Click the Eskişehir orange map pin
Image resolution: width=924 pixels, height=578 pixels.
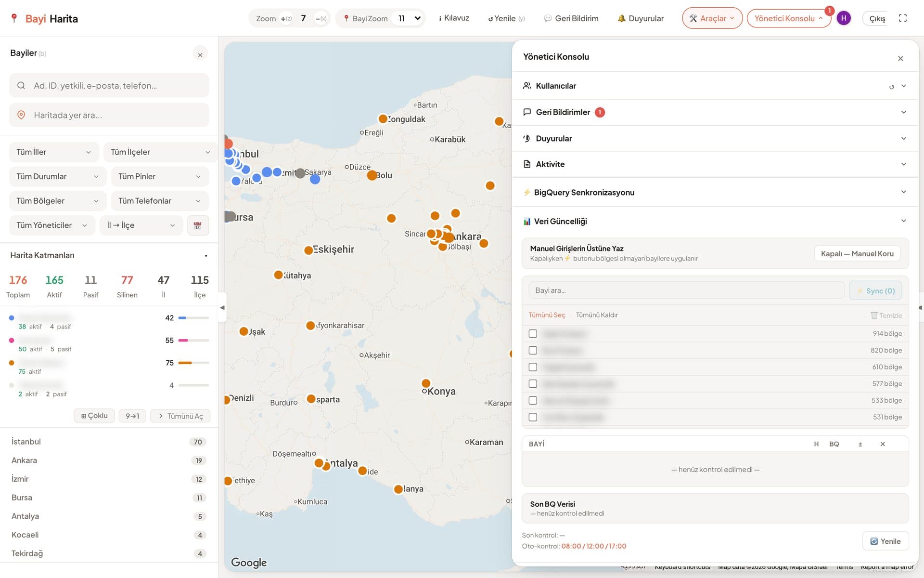coord(308,250)
